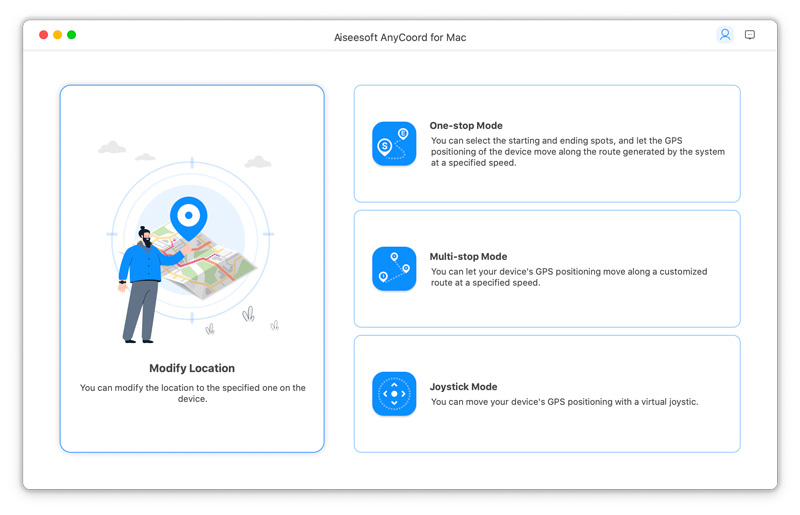This screenshot has height=515, width=800.
Task: Click the feedback message icon in title bar
Action: click(x=750, y=34)
